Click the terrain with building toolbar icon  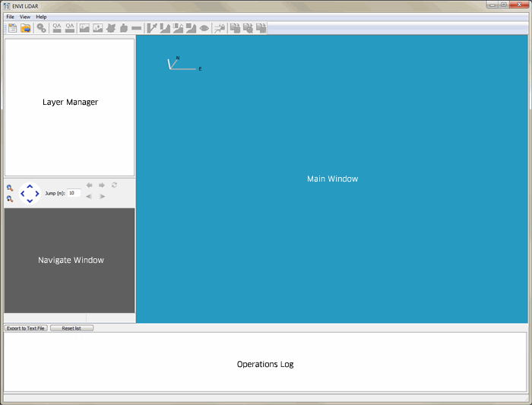[x=178, y=28]
